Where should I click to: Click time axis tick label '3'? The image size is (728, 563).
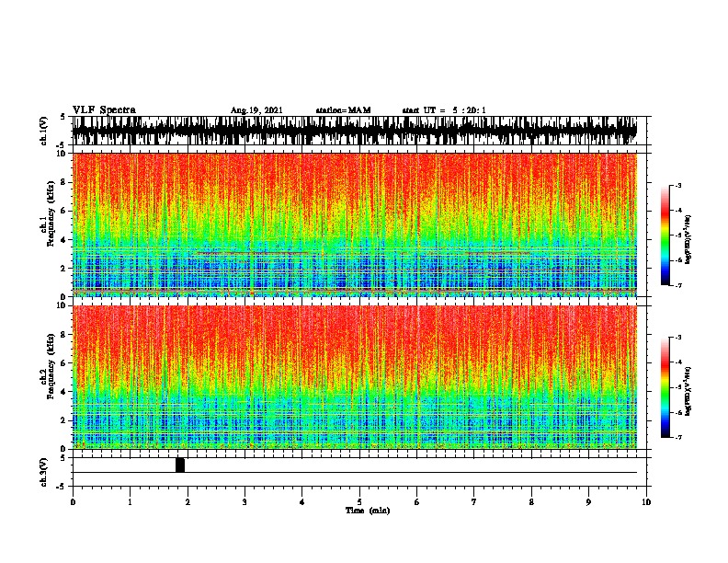[245, 502]
